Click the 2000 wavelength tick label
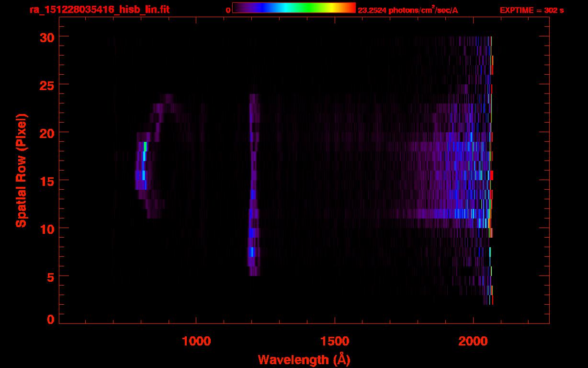The image size is (588, 368). click(x=473, y=341)
